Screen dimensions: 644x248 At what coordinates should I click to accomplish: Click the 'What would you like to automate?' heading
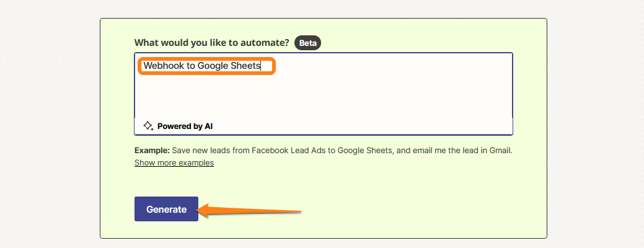pos(211,43)
